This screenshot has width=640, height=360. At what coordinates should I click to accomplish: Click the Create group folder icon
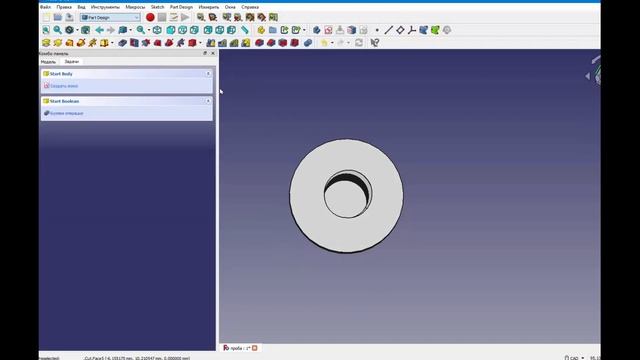point(273,30)
